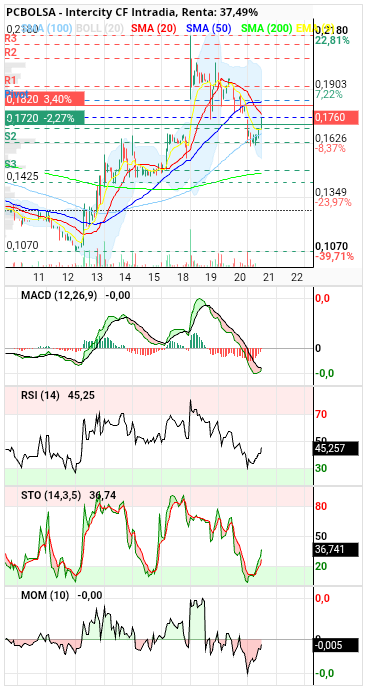The height and width of the screenshot is (690, 367).
Task: Click the red 80 level on the STO axis
Action: (x=321, y=506)
